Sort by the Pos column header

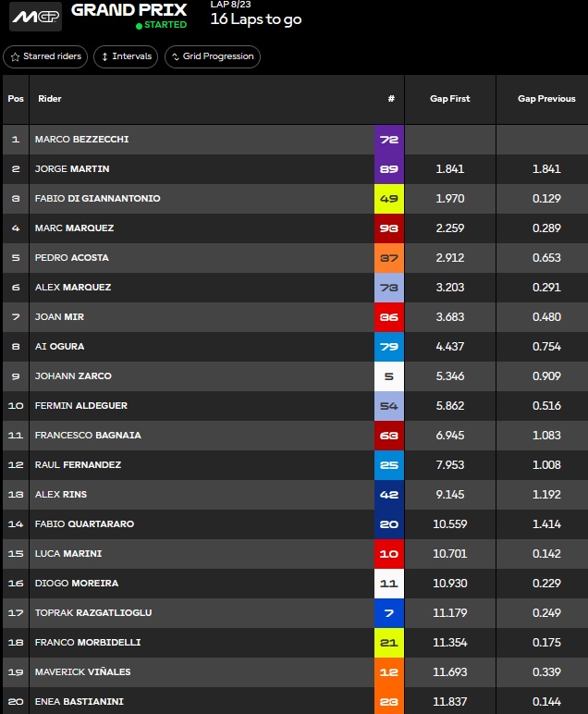pos(16,99)
